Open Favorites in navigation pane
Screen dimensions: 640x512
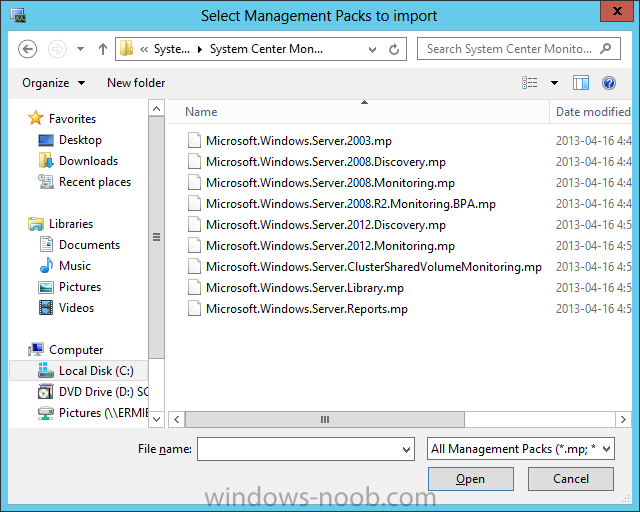[x=72, y=119]
